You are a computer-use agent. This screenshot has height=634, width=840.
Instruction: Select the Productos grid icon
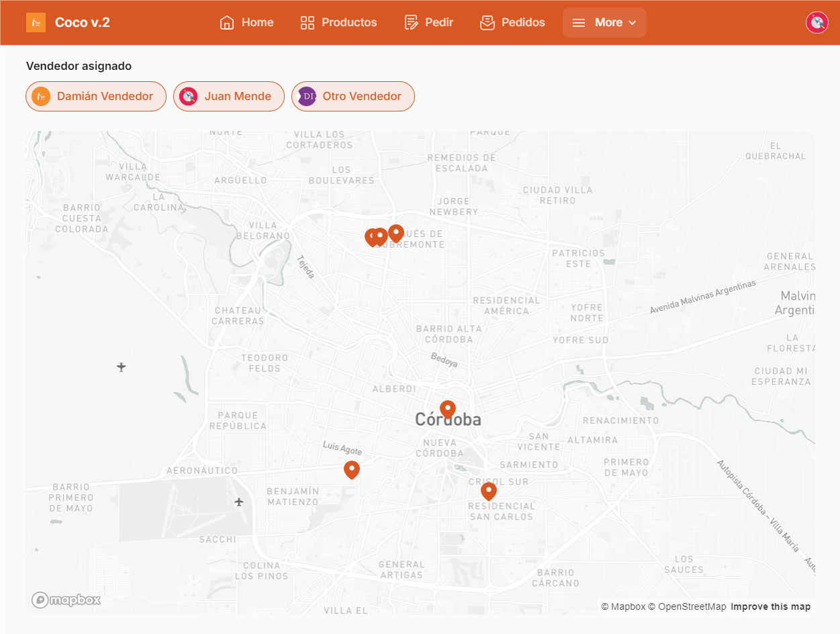click(x=307, y=22)
